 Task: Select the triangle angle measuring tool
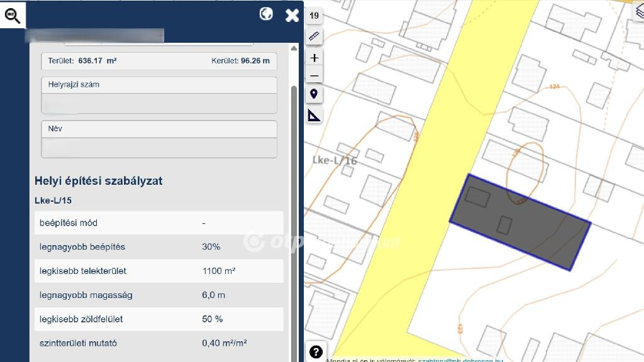tap(314, 115)
